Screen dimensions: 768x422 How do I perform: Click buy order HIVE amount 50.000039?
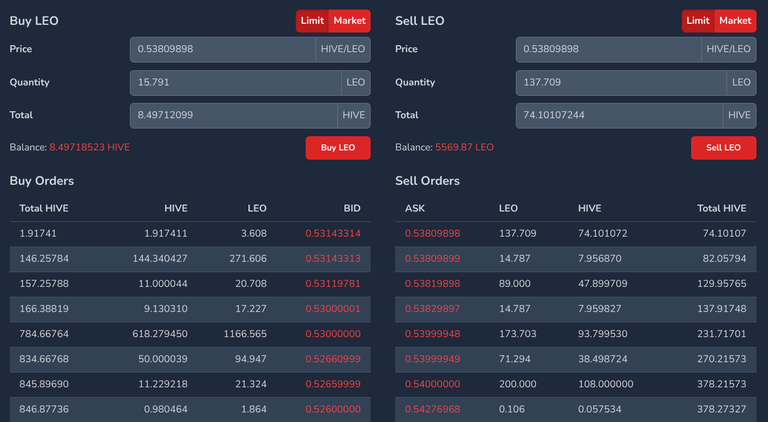click(x=163, y=359)
